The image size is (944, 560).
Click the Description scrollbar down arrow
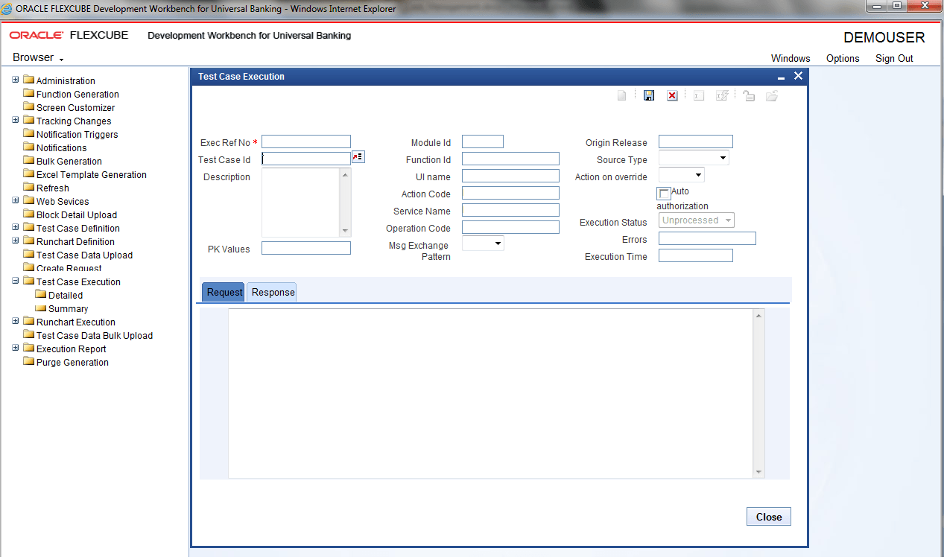(345, 231)
